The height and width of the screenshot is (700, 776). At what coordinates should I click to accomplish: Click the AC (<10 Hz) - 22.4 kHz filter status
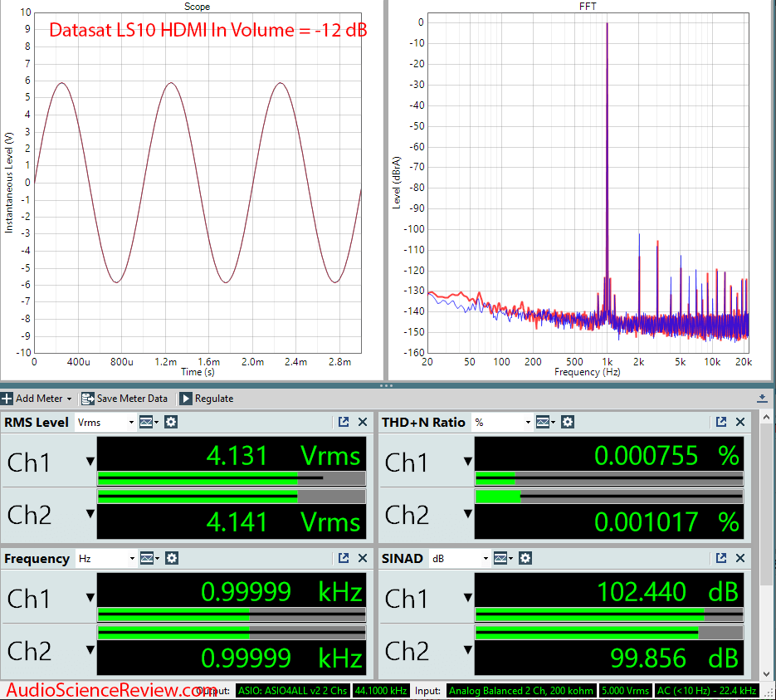(x=707, y=691)
